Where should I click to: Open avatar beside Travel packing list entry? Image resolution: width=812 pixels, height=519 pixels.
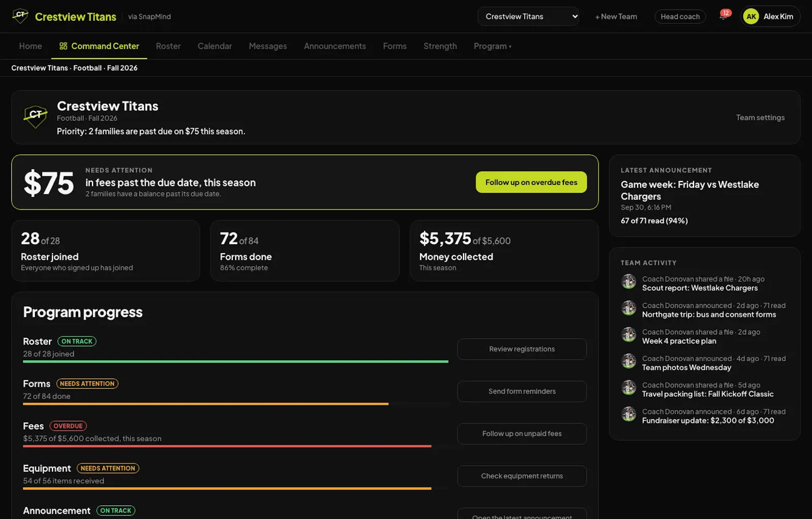tap(629, 387)
